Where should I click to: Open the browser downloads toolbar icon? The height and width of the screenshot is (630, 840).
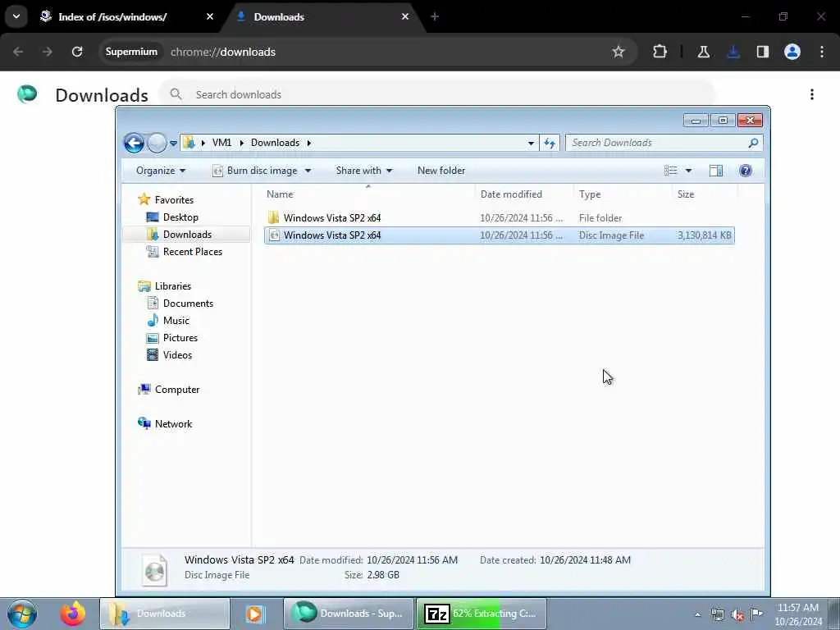click(733, 52)
